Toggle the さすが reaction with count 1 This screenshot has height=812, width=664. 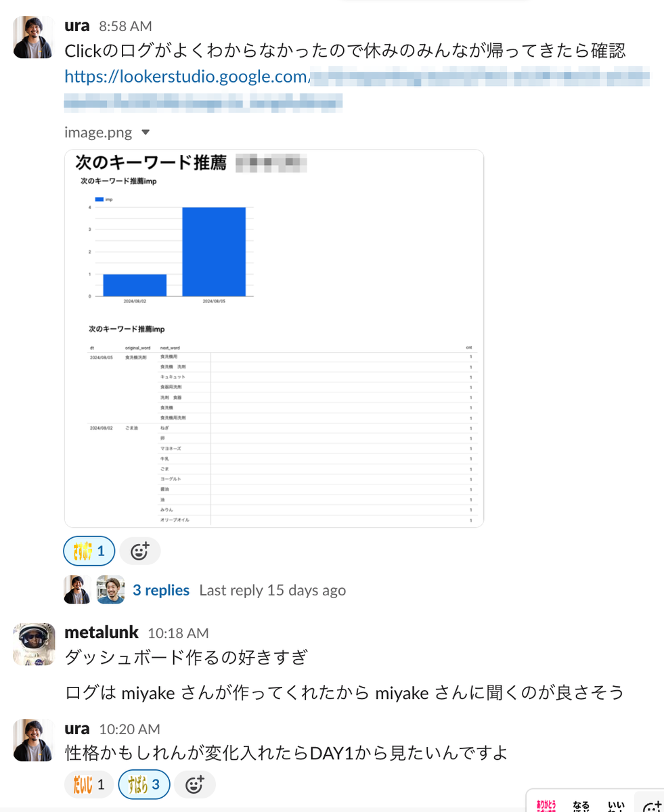tap(89, 551)
